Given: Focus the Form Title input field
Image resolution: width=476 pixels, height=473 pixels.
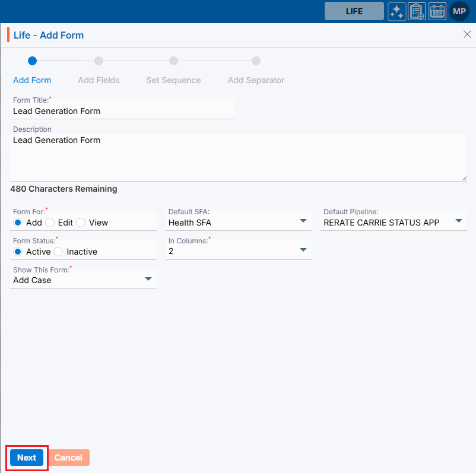Looking at the screenshot, I should [x=122, y=111].
